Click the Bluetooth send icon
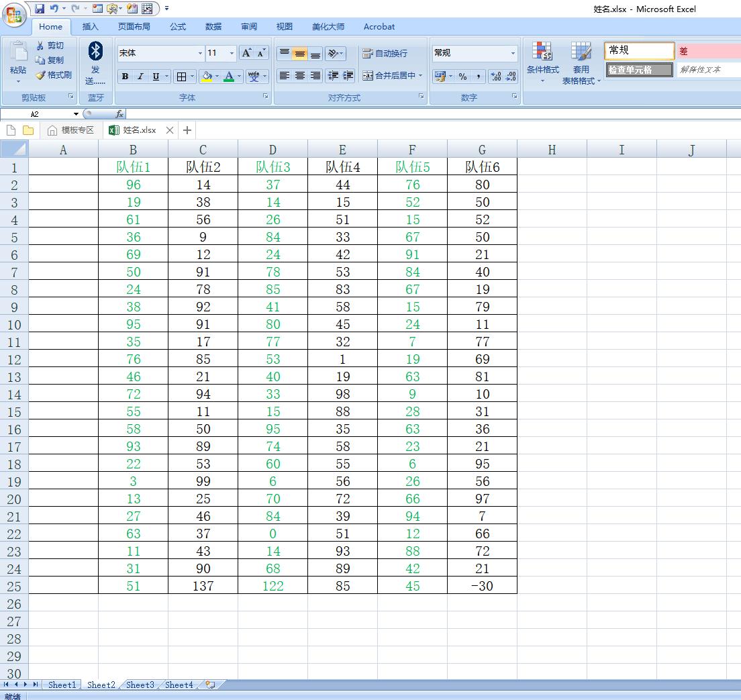 tap(95, 51)
